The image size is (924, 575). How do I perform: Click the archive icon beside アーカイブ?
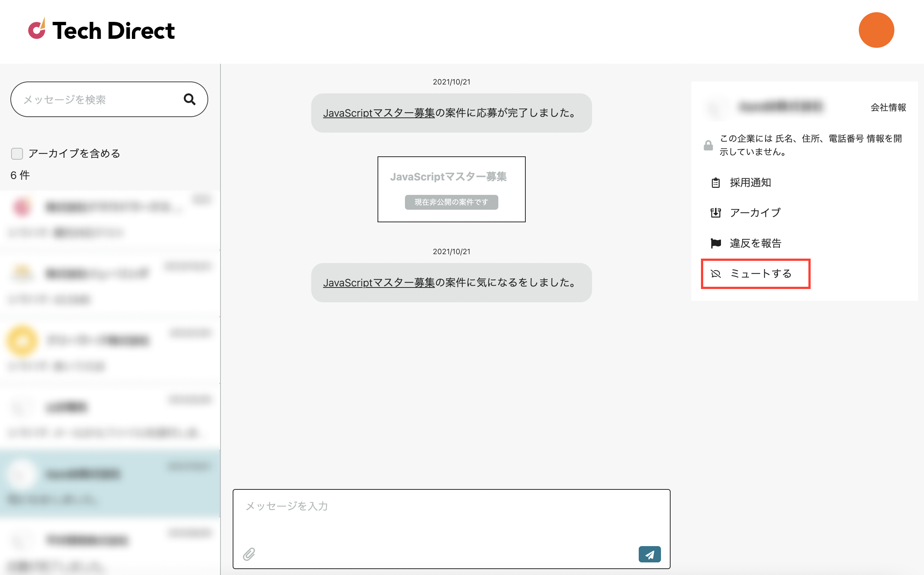coord(717,213)
